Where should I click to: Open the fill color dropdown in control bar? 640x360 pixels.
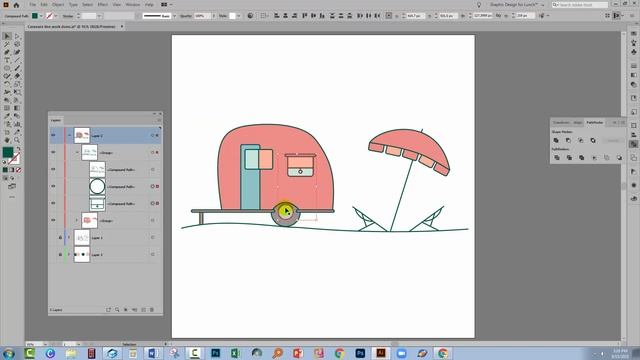(x=41, y=16)
